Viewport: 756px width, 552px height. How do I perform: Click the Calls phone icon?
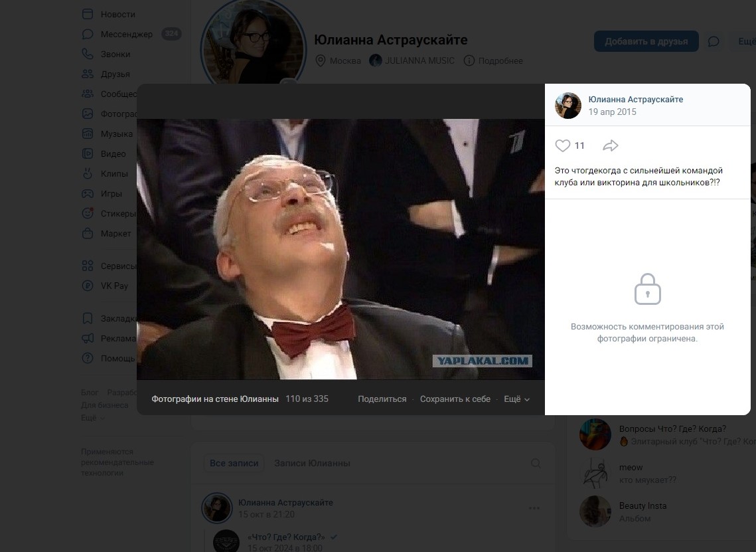(x=88, y=54)
